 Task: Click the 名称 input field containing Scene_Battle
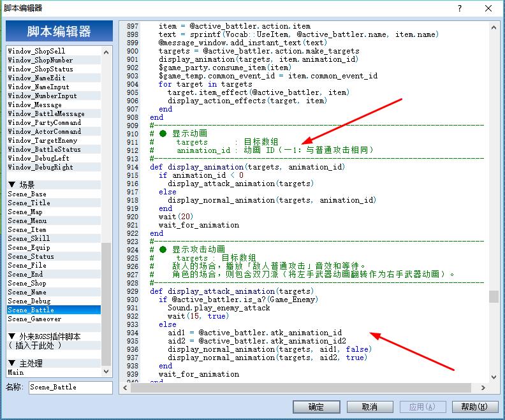pos(71,387)
